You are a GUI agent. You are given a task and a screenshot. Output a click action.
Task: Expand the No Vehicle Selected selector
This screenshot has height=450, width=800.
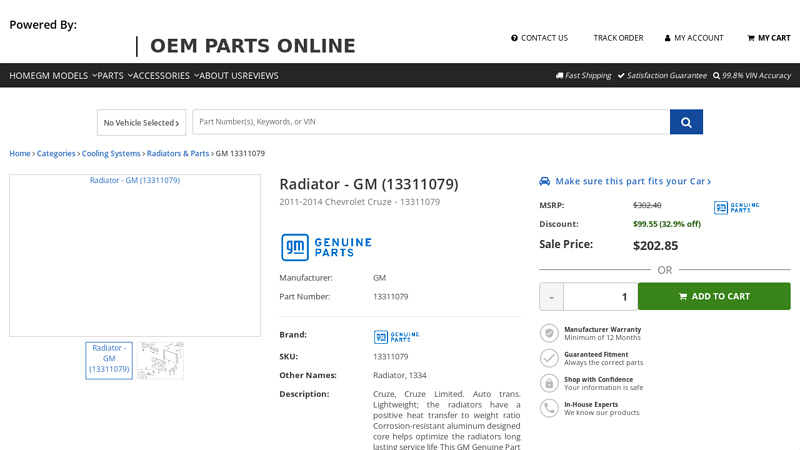(141, 123)
